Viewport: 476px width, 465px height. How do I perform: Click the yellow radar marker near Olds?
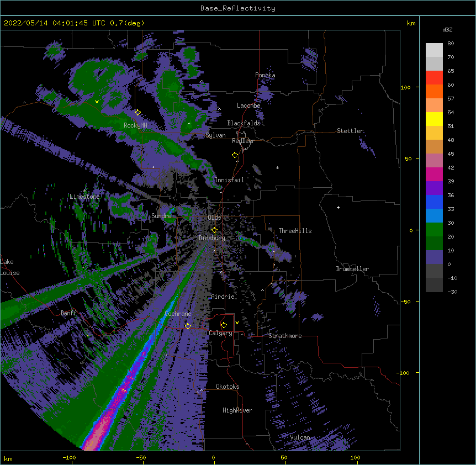pyautogui.click(x=214, y=230)
